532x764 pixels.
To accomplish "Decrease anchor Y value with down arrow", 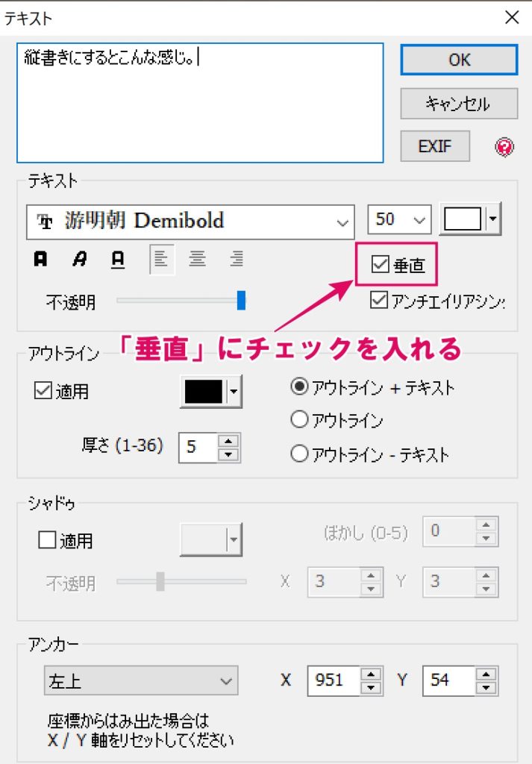I will point(486,687).
